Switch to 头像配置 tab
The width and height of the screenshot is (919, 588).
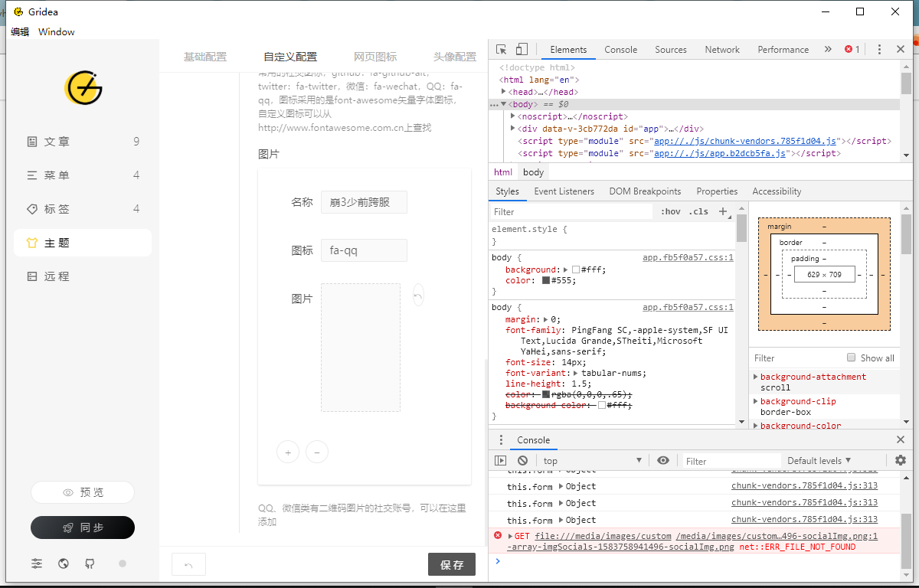tap(455, 57)
